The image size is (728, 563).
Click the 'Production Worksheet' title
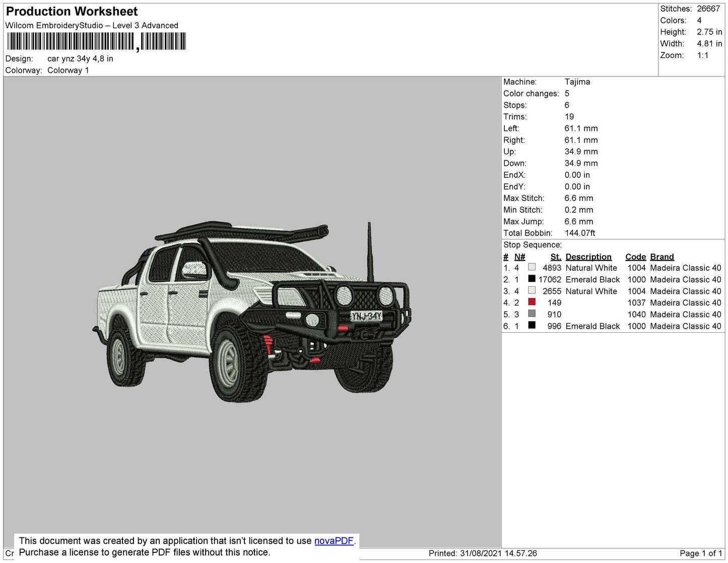tap(72, 12)
